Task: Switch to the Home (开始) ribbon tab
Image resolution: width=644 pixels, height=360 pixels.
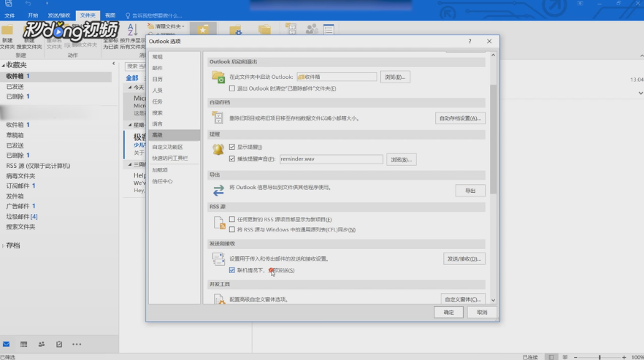Action: click(x=33, y=15)
